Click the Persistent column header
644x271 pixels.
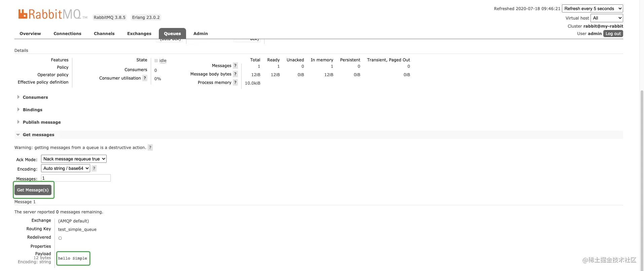[x=350, y=60]
